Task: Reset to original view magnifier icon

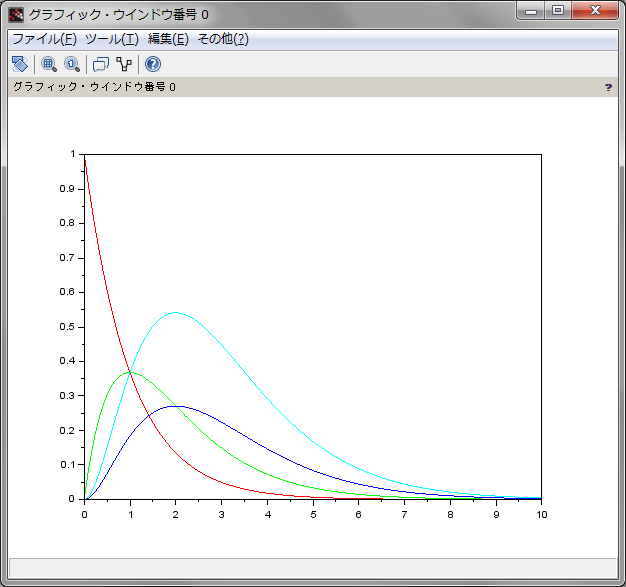Action: [72, 64]
